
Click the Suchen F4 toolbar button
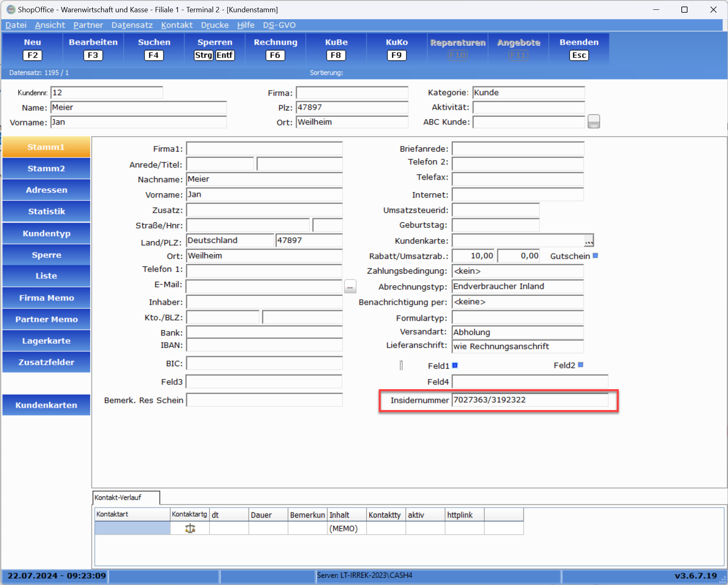154,49
